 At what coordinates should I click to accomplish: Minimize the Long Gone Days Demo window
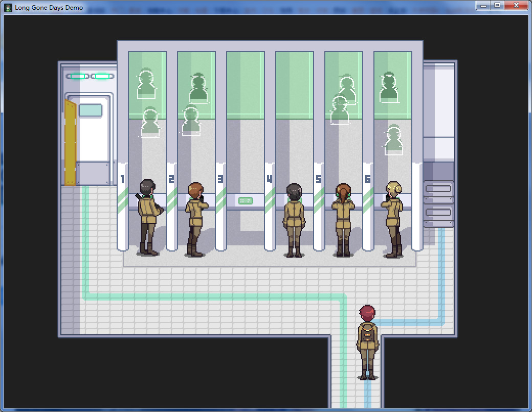pos(483,5)
